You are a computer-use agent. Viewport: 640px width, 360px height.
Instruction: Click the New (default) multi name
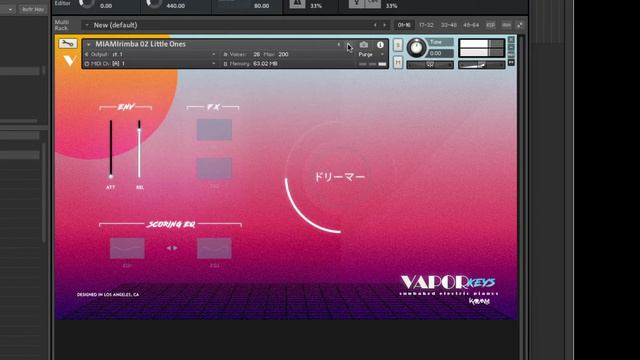[116, 25]
